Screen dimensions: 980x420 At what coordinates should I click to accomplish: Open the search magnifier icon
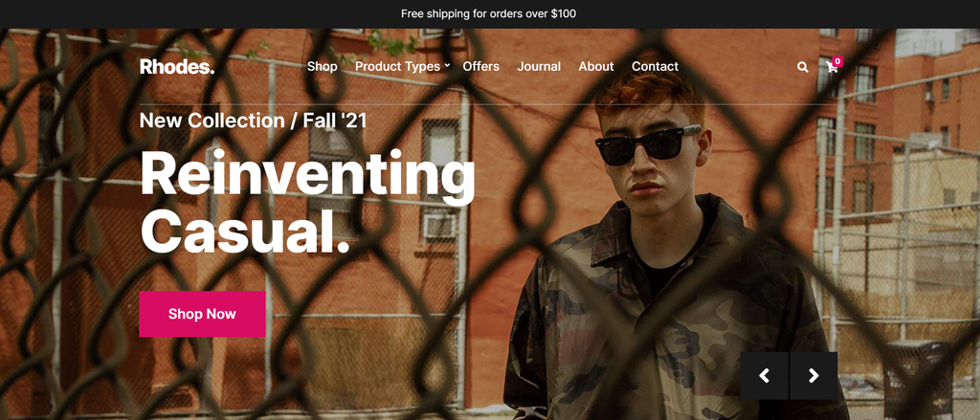tap(803, 67)
